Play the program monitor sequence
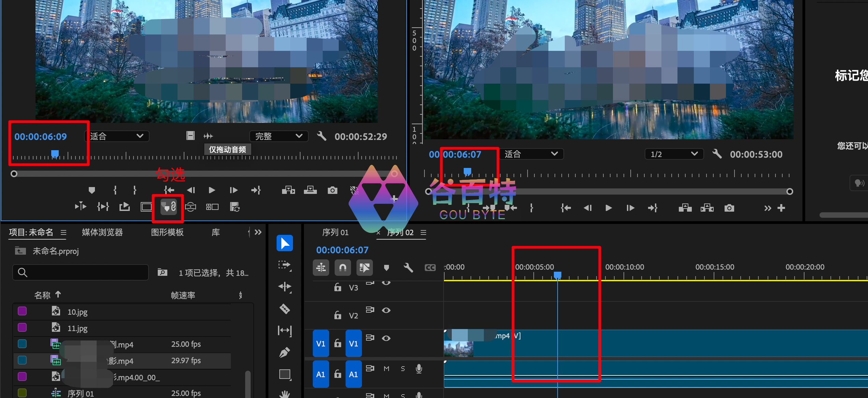 point(608,208)
